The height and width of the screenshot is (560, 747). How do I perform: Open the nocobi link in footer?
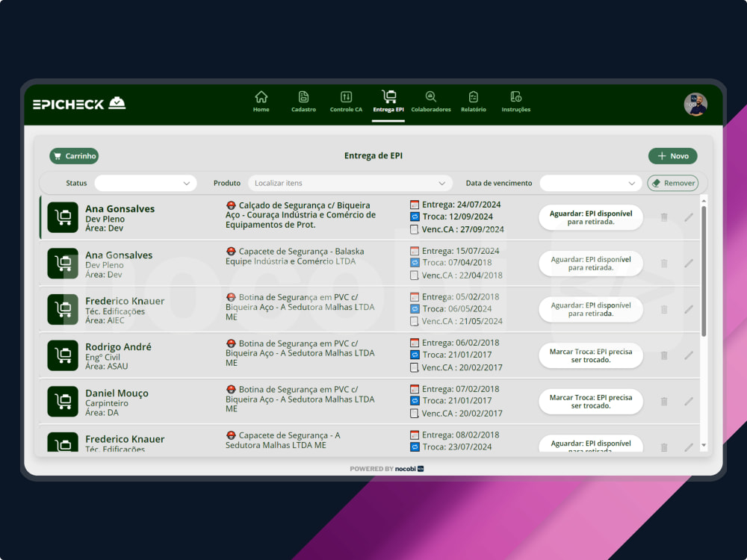(x=409, y=469)
